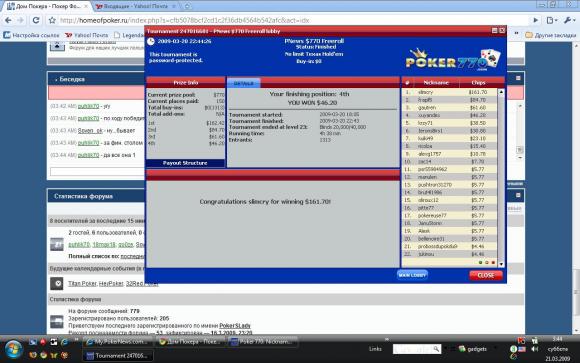Screen dimensions: 580x363
Task: Open the Windows Start menu
Action: click(13, 349)
